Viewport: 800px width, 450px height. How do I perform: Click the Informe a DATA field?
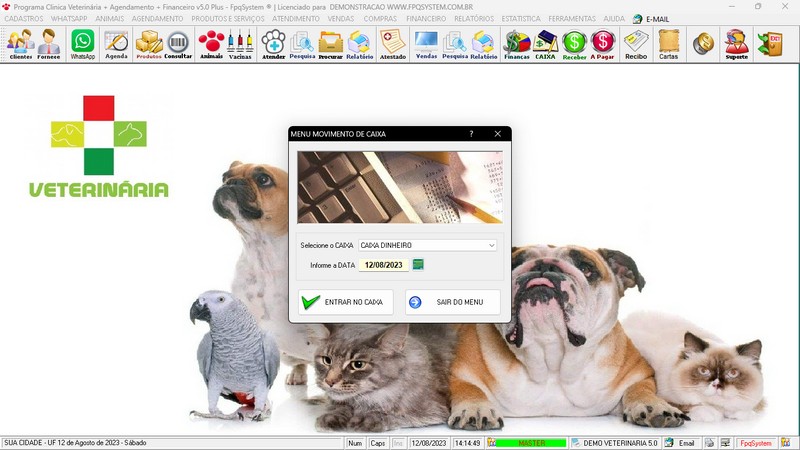click(x=384, y=265)
